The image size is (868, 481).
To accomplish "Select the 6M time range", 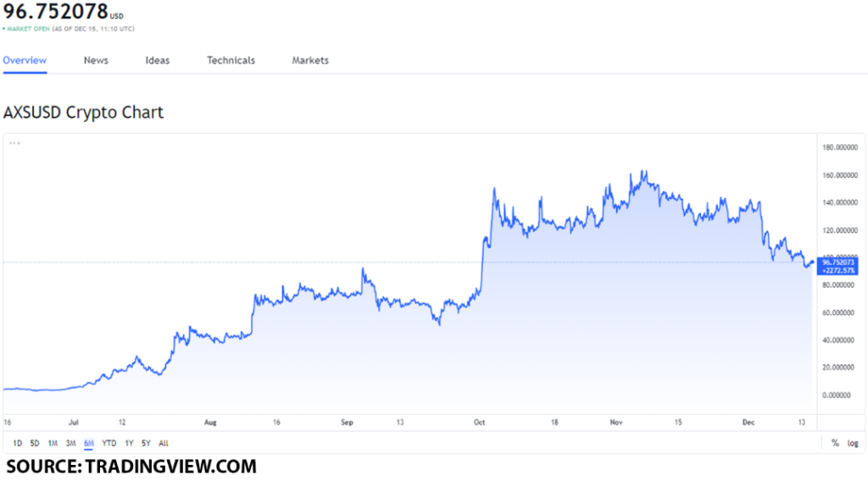I will (88, 444).
